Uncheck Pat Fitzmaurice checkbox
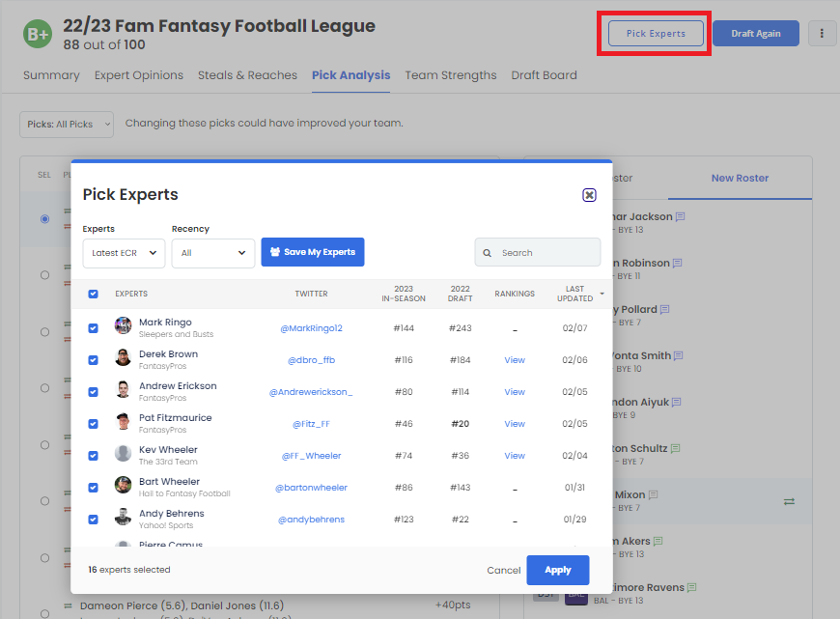Viewport: 840px width, 619px height. (x=94, y=424)
